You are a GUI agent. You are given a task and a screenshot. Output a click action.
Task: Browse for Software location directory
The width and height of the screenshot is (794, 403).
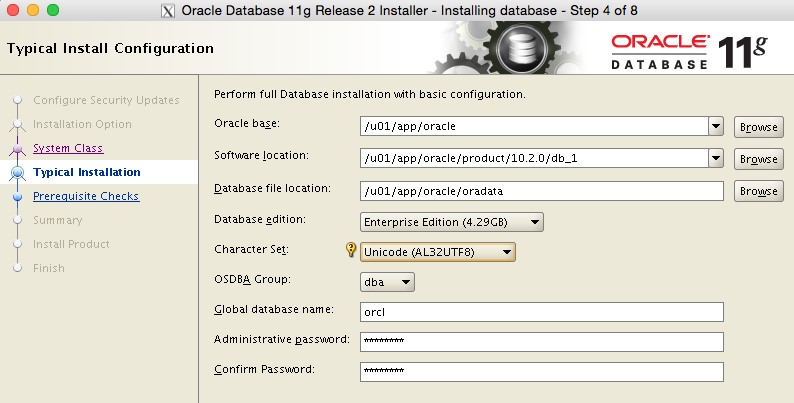pos(759,159)
